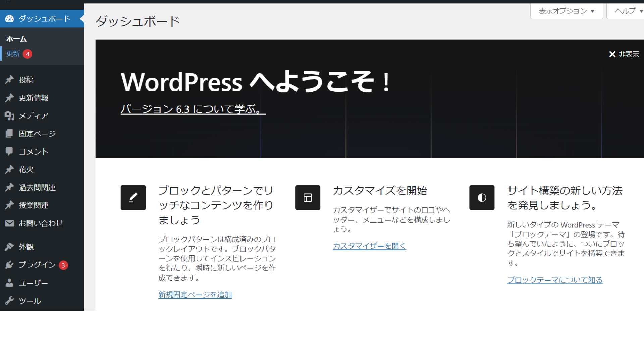This screenshot has width=644, height=362.
Task: Open the 外観 appearance menu
Action: tap(42, 247)
